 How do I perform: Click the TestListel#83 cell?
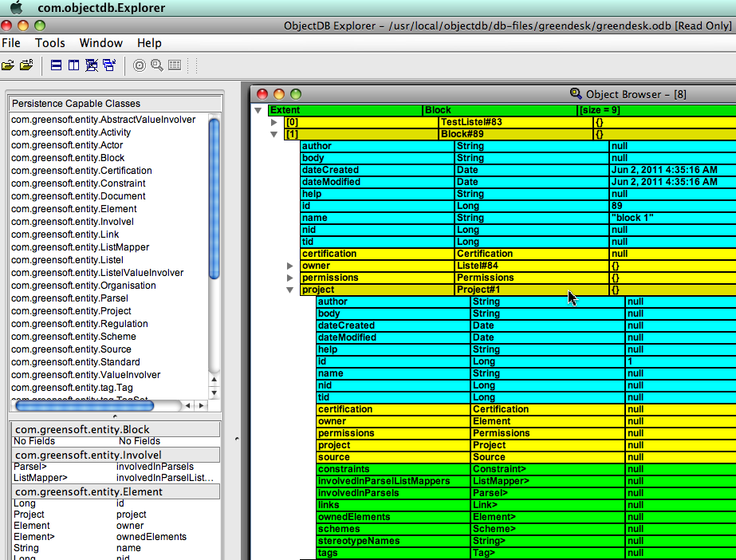point(515,122)
